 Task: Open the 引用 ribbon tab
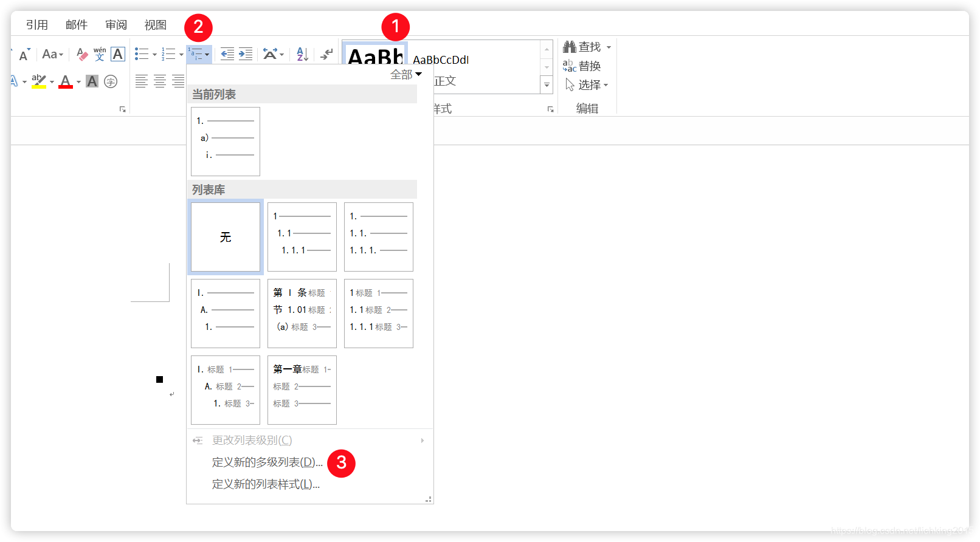(x=36, y=25)
